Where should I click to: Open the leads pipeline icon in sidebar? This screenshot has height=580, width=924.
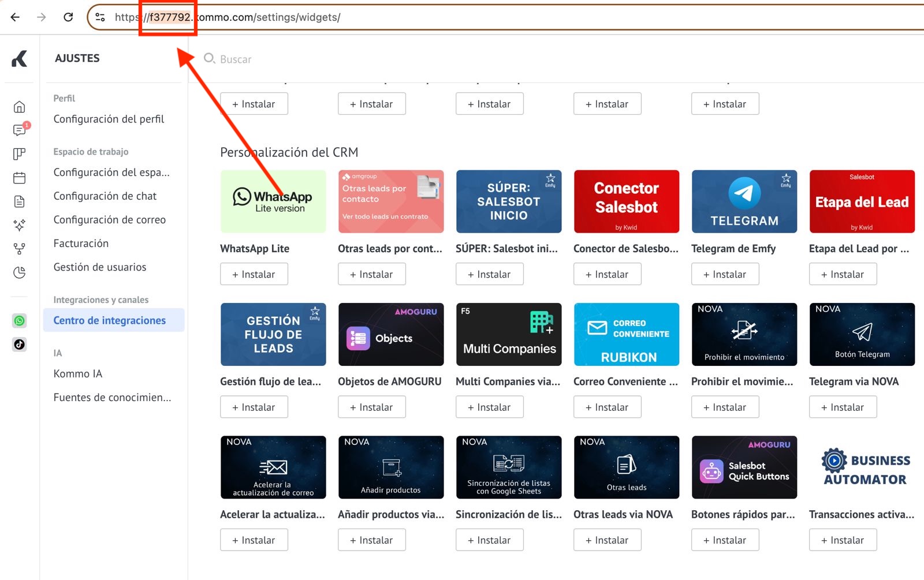click(20, 154)
